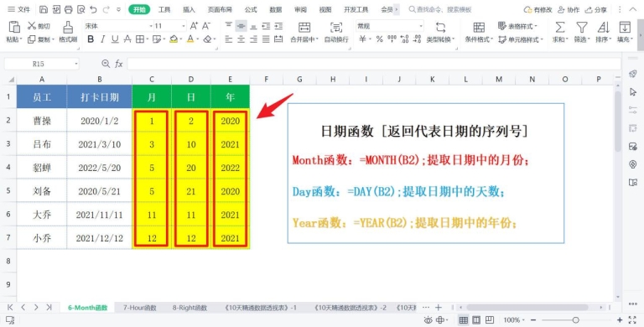Apply justify alignment icon
Viewport: 644px width, 327px height.
tap(266, 39)
